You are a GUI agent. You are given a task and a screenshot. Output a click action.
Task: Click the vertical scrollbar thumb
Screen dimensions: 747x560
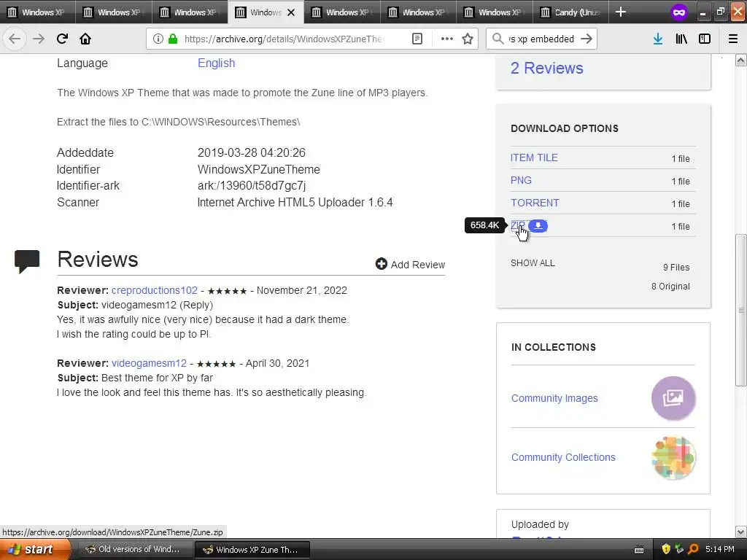pyautogui.click(x=740, y=310)
